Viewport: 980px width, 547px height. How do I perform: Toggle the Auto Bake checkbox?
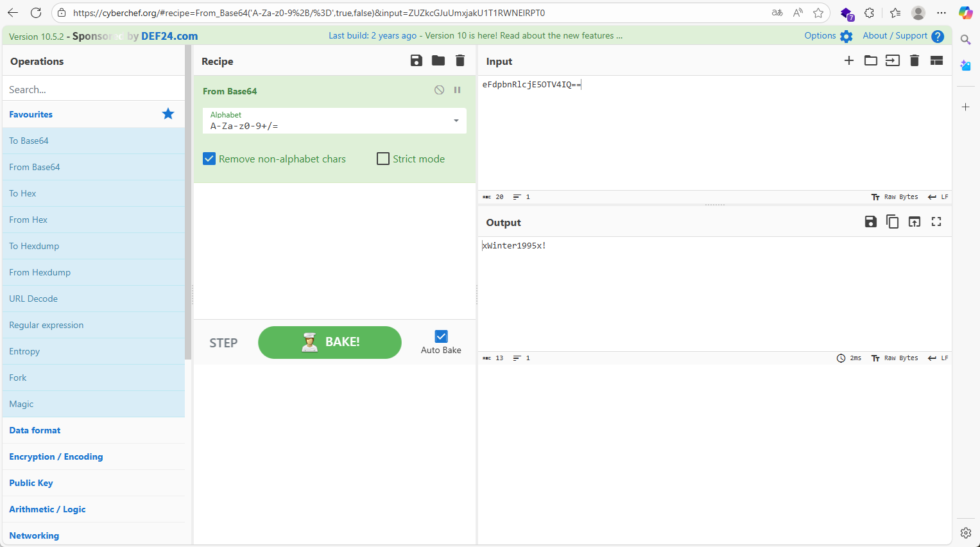tap(441, 336)
